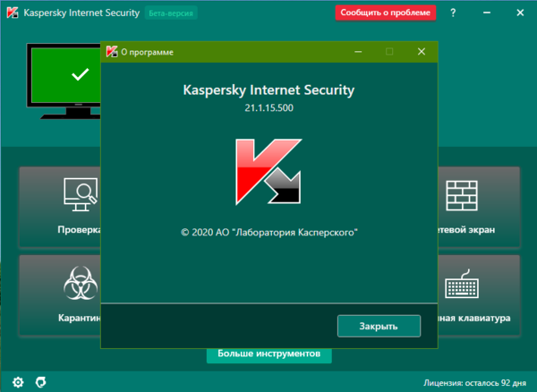Click the Проверка scan monitor icon

pos(81,194)
